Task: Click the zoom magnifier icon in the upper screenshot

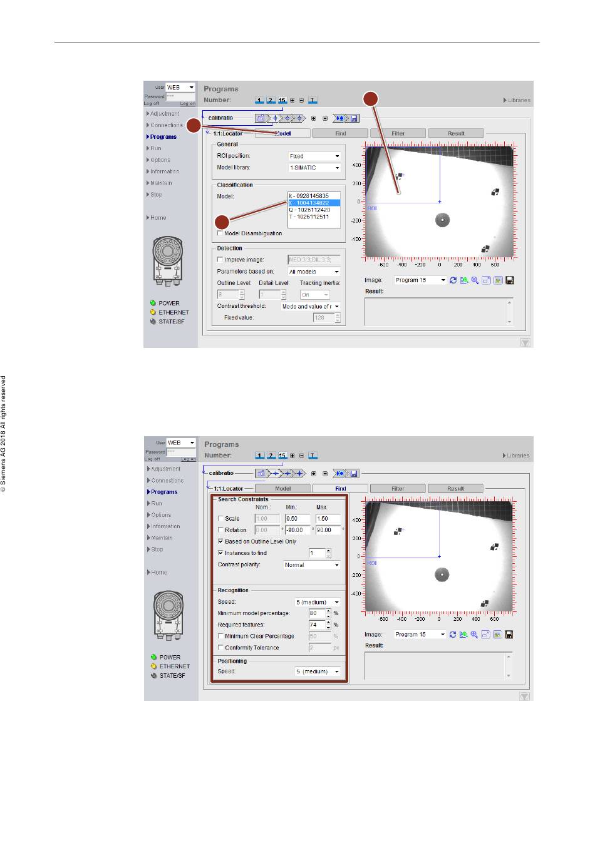Action: [475, 280]
